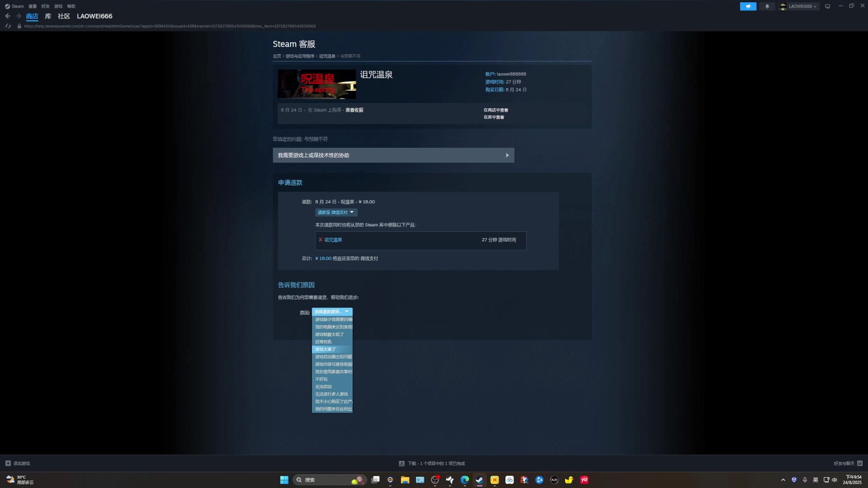
Task: Open Task View in the taskbar
Action: [375, 480]
